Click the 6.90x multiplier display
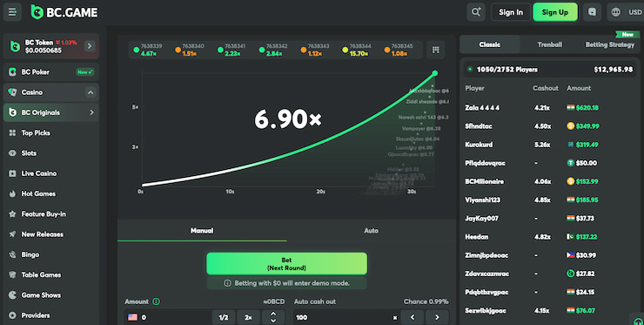 pos(287,119)
